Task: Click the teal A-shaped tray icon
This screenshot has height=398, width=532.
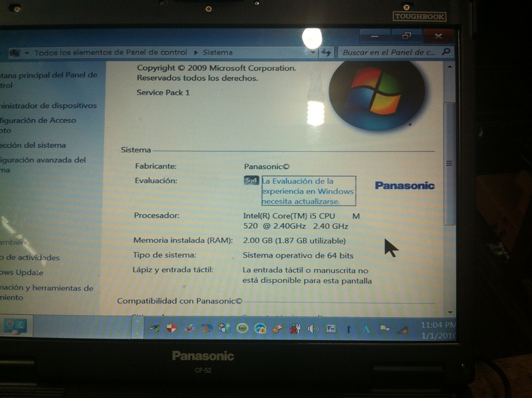Action: point(366,329)
